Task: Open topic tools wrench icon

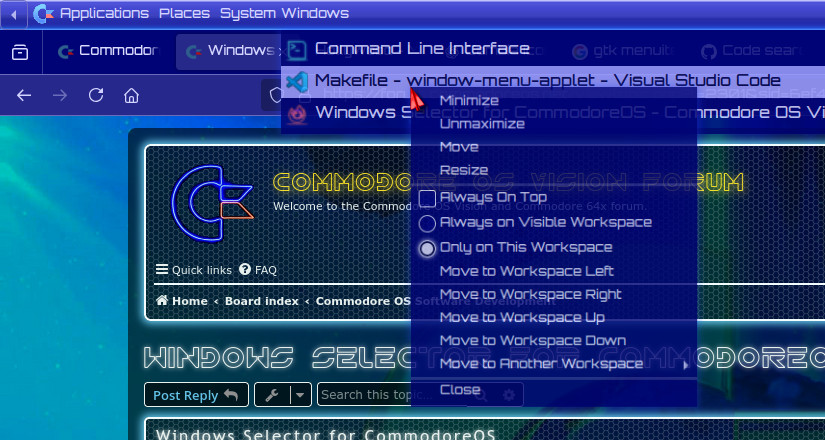Action: (x=272, y=395)
